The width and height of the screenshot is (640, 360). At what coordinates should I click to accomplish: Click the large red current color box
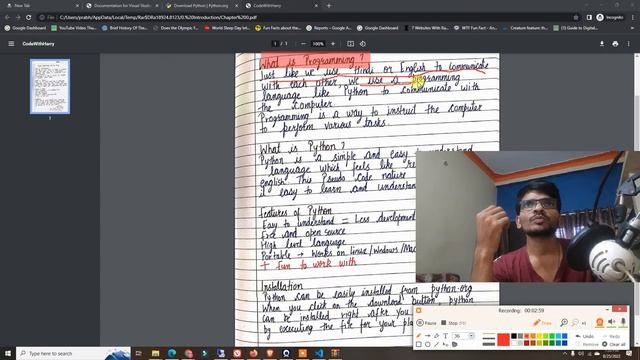tap(503, 340)
